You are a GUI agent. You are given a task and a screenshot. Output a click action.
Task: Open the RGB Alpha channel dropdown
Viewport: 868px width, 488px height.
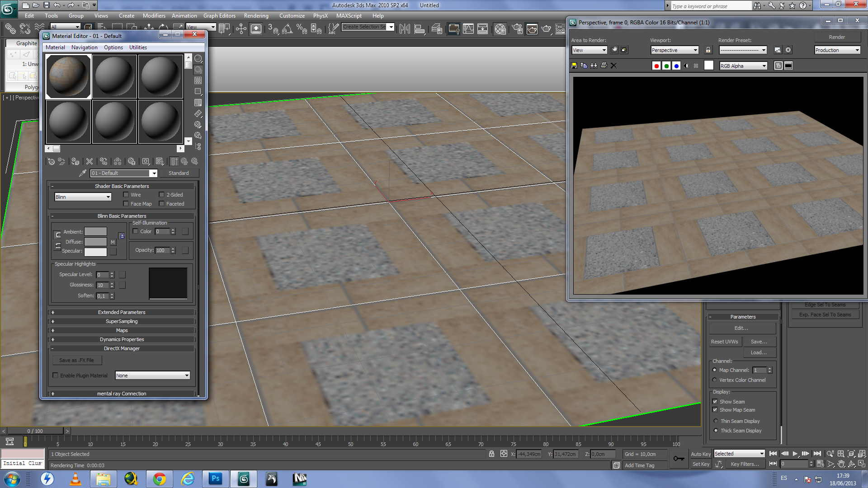coord(743,66)
